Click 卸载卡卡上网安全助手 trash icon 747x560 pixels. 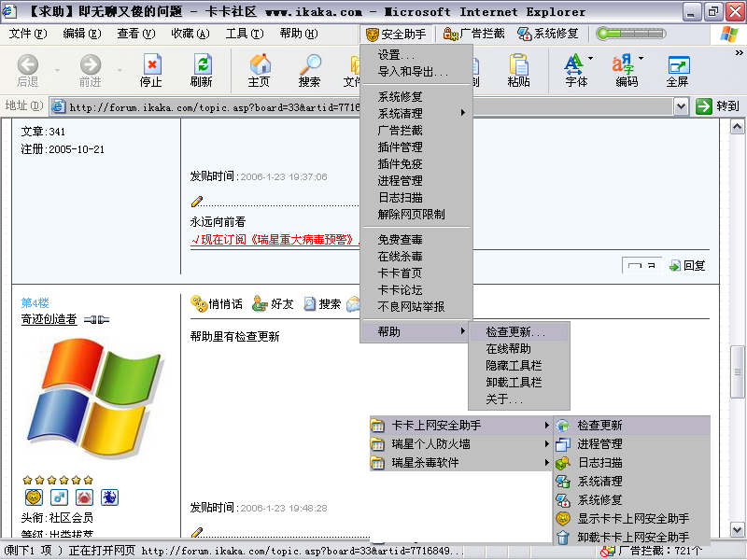563,538
